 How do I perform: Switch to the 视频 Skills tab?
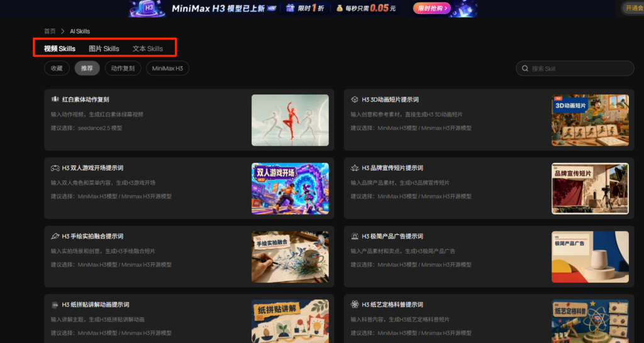click(x=60, y=48)
